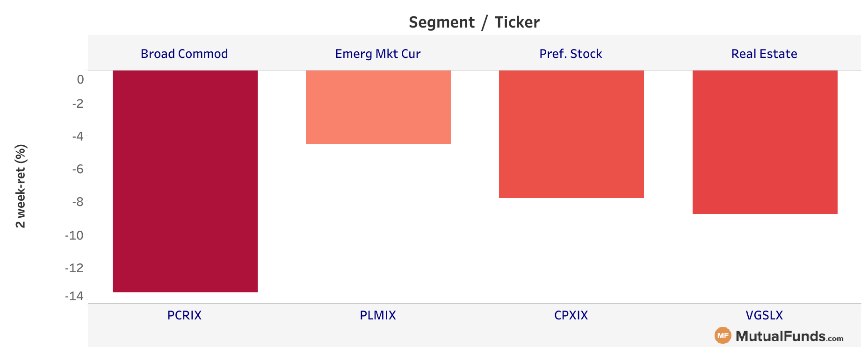The width and height of the screenshot is (868, 354).
Task: Click the Broad Commod segment header
Action: click(184, 54)
